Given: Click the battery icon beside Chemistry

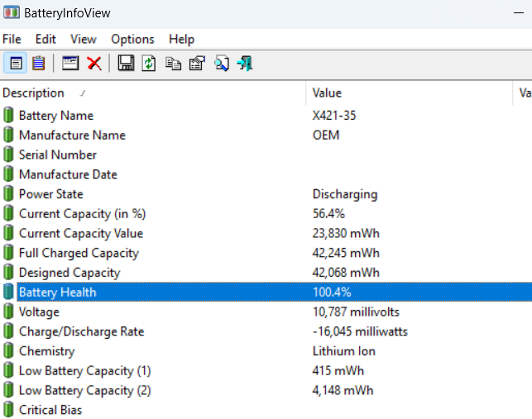Looking at the screenshot, I should click(8, 351).
